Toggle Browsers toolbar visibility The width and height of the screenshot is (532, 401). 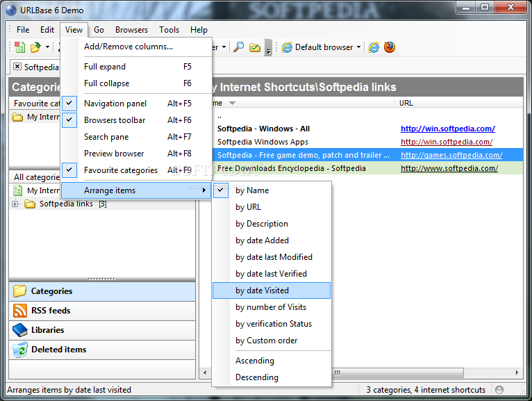(69, 120)
